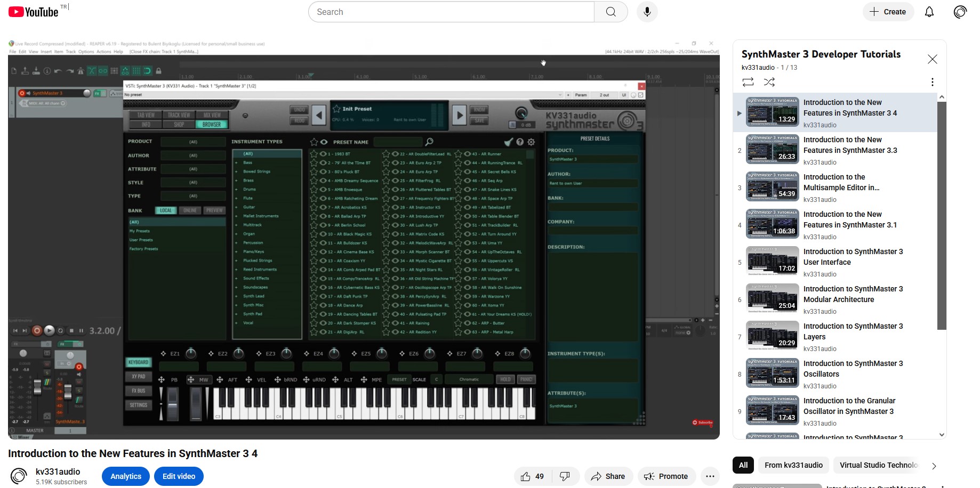Open the notifications bell
980x488 pixels.
pos(929,12)
